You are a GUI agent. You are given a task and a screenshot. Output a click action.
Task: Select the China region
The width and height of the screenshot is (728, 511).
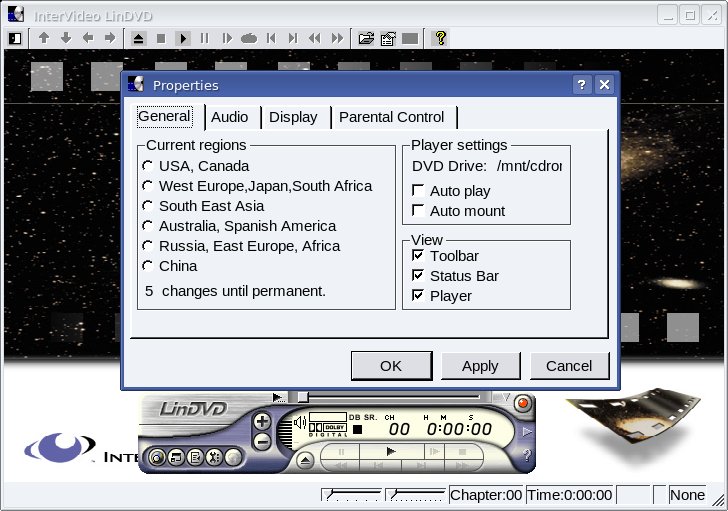pos(169,265)
